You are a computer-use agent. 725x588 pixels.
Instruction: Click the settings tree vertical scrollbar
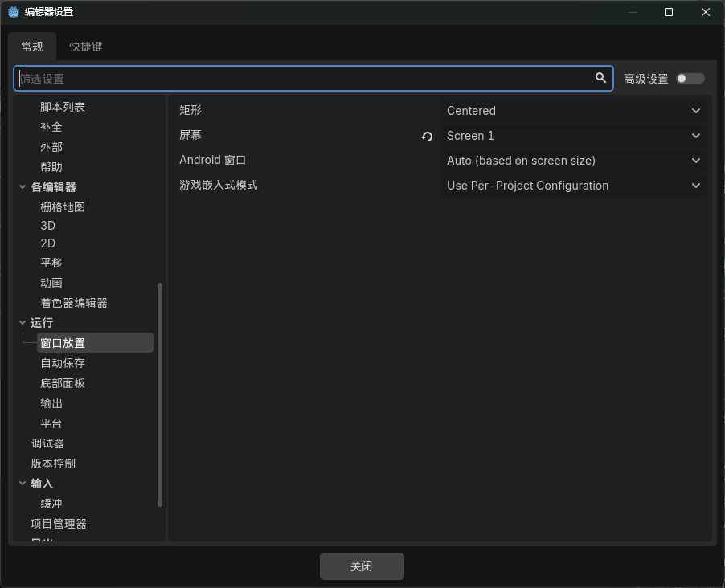[160, 394]
